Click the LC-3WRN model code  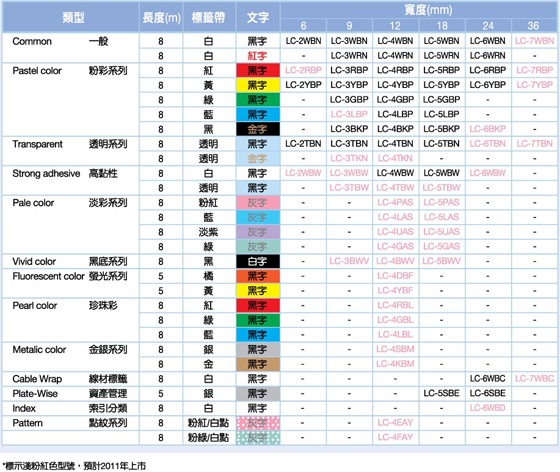(349, 56)
